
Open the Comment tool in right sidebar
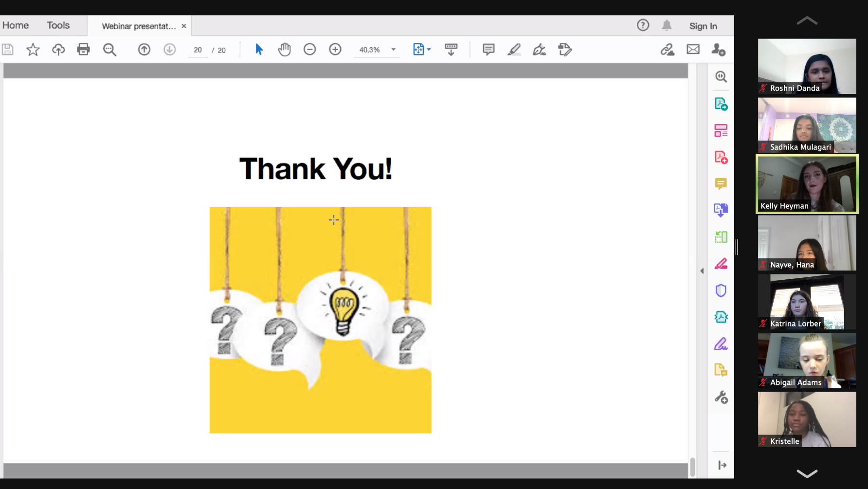click(721, 184)
